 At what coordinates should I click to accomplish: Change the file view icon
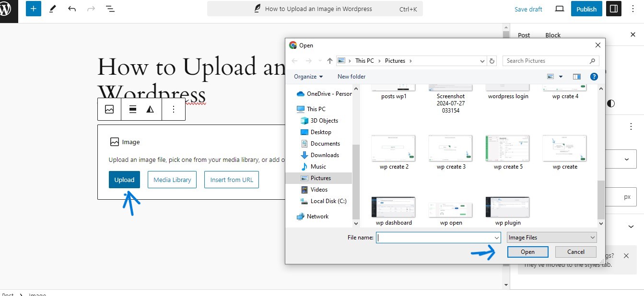[x=550, y=76]
